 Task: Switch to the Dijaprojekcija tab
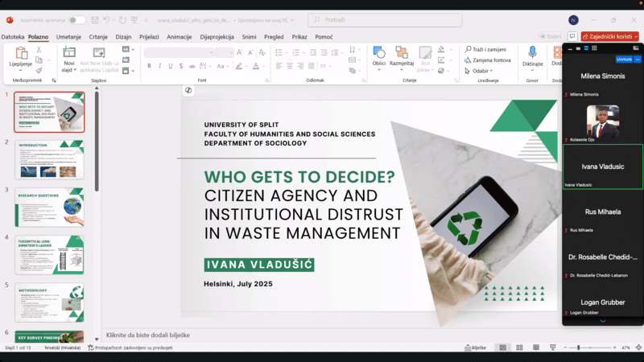tap(216, 36)
